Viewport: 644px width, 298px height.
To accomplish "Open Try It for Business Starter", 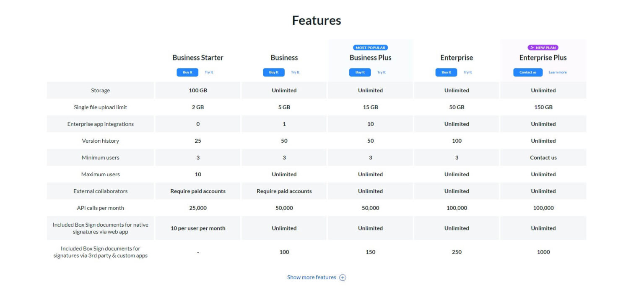I will click(209, 72).
